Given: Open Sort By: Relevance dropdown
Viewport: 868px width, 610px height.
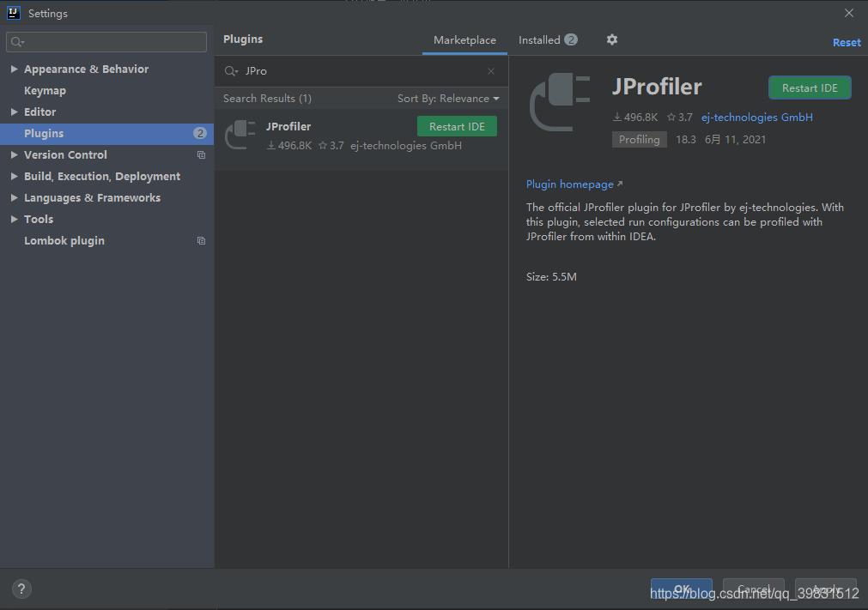Looking at the screenshot, I should [x=448, y=99].
